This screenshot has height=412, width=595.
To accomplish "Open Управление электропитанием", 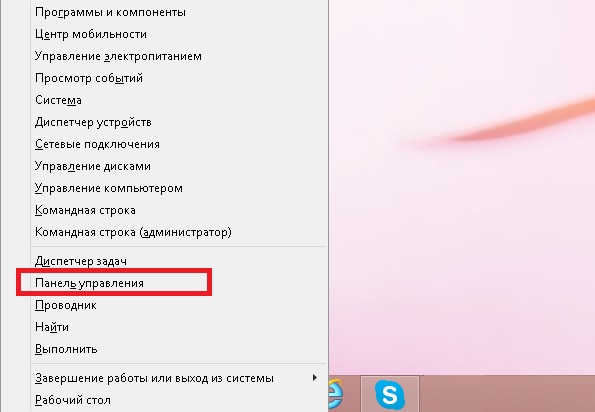I will click(178, 56).
